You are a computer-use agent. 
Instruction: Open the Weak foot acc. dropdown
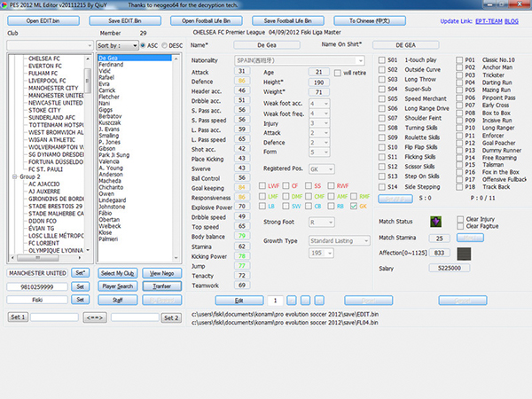tap(319, 104)
